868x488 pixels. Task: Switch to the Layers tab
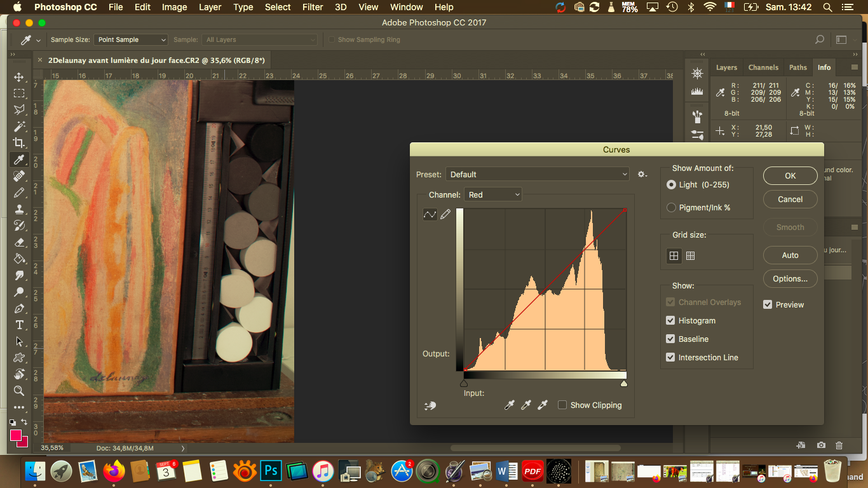point(726,67)
